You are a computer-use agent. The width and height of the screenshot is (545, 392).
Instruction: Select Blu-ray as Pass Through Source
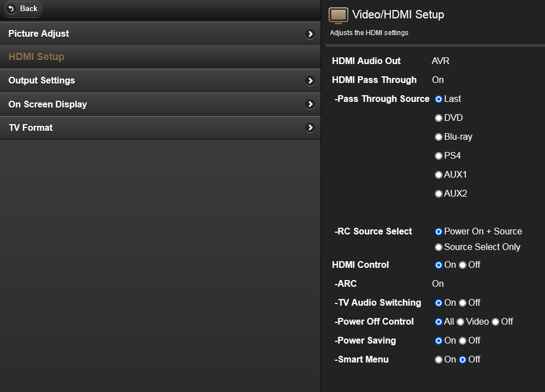coord(439,138)
